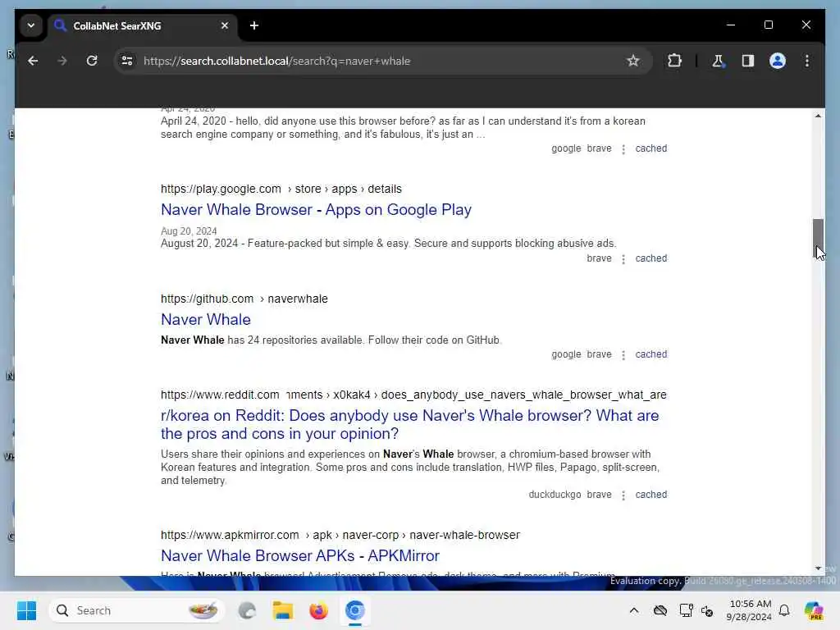The width and height of the screenshot is (840, 630).
Task: Click the active Chromium taskbar icon
Action: click(354, 610)
